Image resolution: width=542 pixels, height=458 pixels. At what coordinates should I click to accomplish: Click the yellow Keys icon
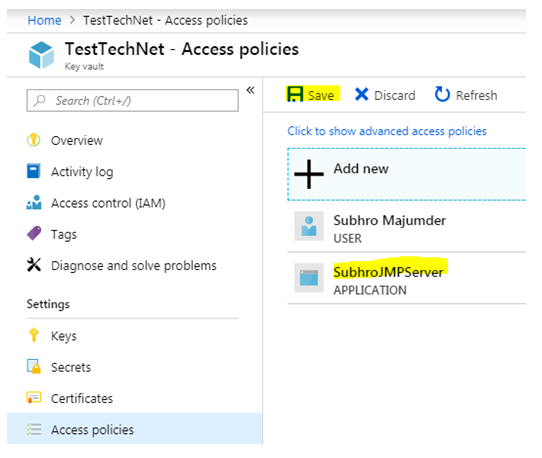pos(34,335)
